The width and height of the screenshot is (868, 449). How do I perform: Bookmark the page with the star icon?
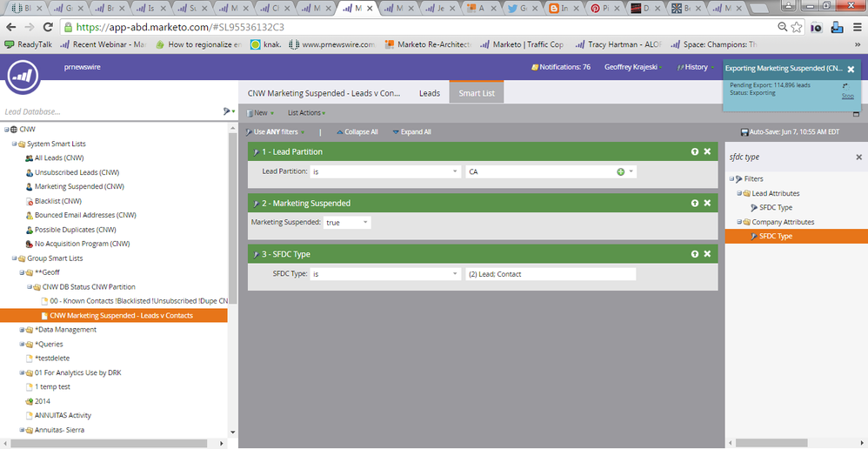pyautogui.click(x=797, y=27)
